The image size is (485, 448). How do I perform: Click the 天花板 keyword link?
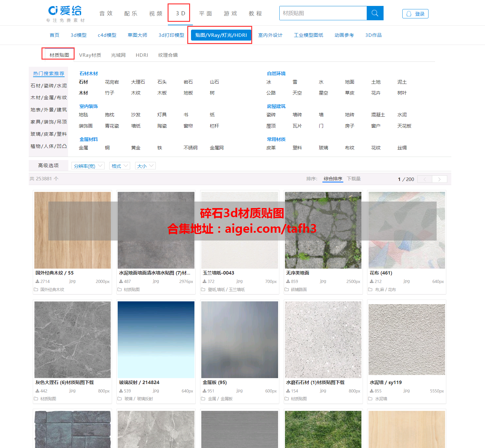[404, 126]
